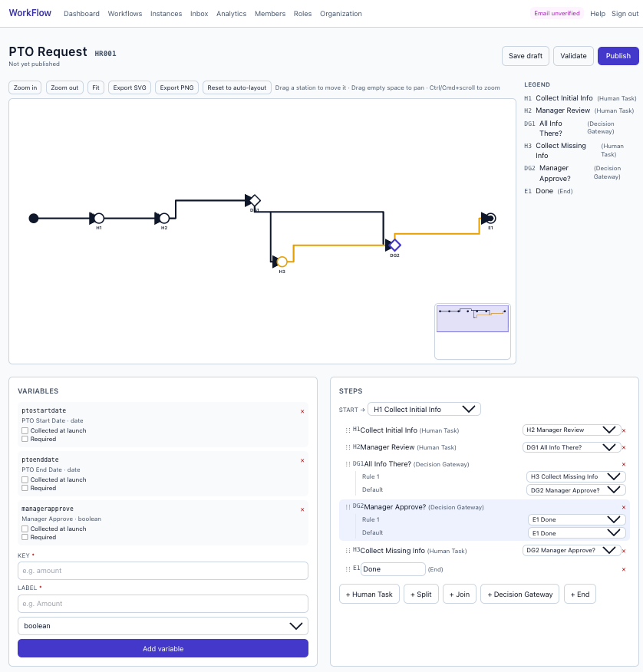The height and width of the screenshot is (672, 643).
Task: Focus the LABEL input field
Action: pyautogui.click(x=163, y=604)
